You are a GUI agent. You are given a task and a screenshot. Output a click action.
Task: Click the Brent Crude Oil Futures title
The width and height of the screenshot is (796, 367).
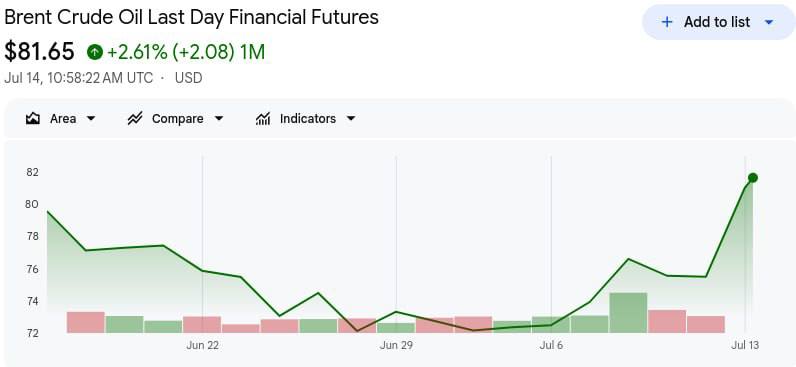[191, 17]
